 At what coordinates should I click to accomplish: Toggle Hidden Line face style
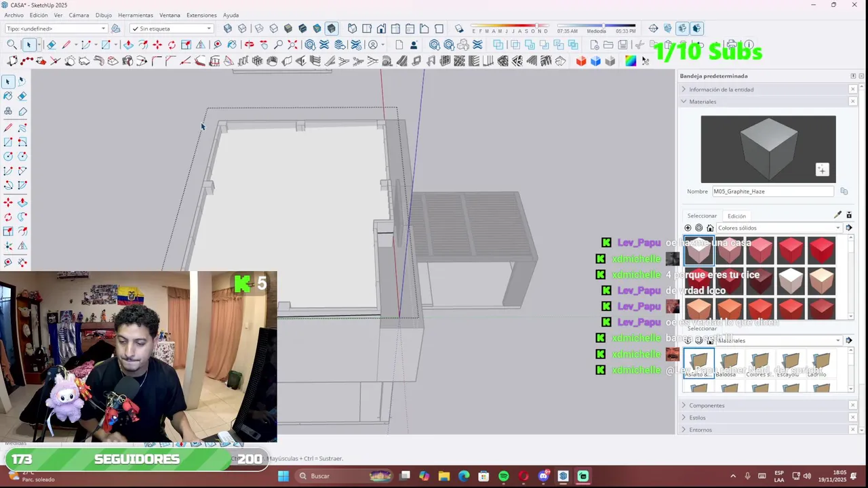click(273, 28)
